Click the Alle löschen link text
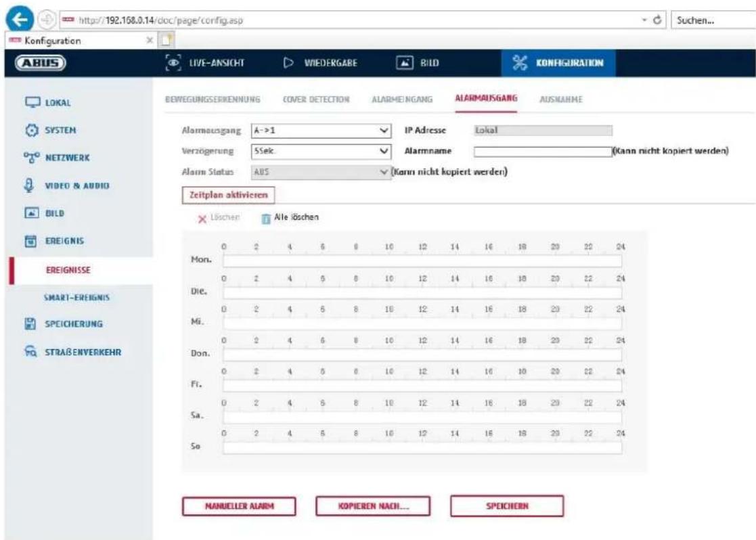Image resolution: width=756 pixels, height=540 pixels. (x=296, y=217)
